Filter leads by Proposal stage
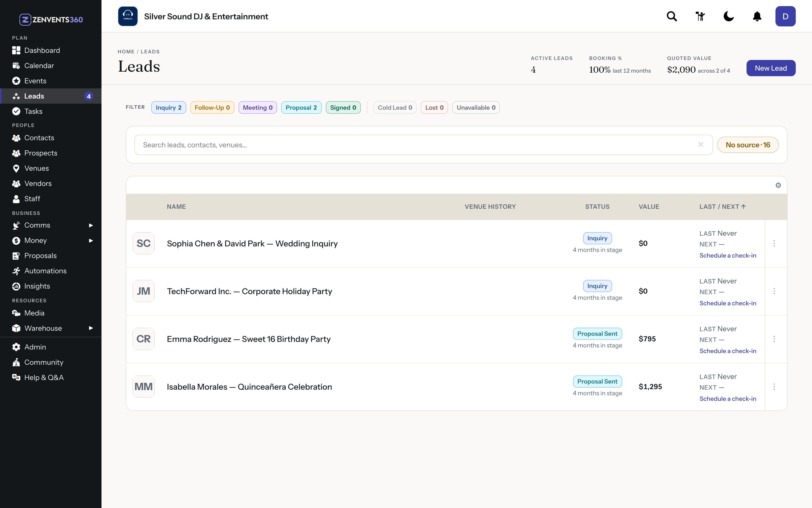The image size is (812, 508). (x=301, y=107)
